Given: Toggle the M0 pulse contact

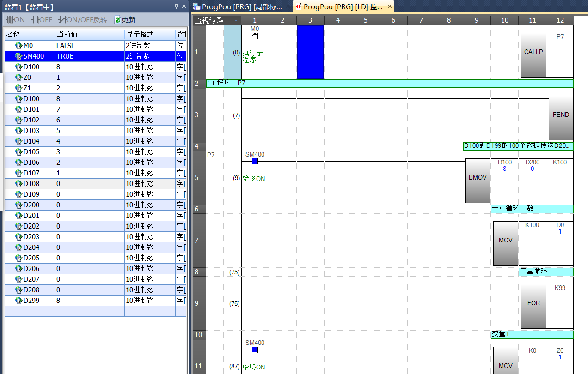Looking at the screenshot, I should (254, 35).
